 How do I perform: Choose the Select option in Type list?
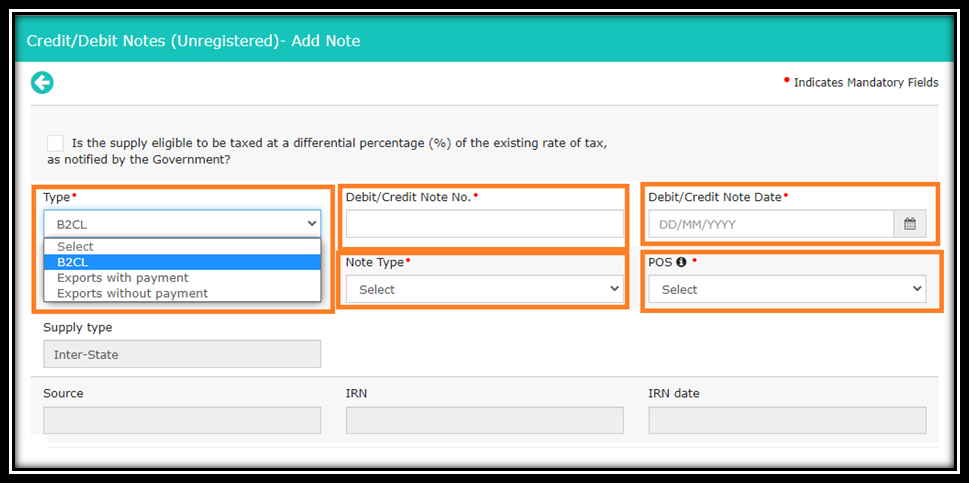(182, 246)
